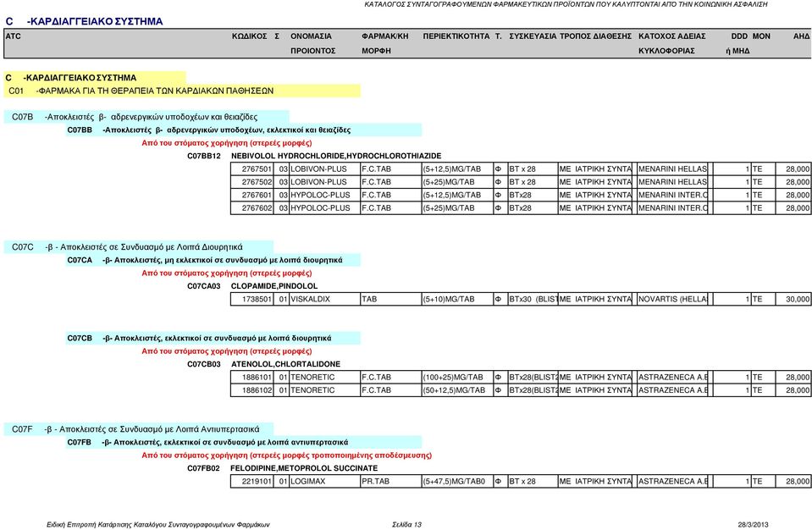This screenshot has height=530, width=812.
Task: Select the 'ΑΗΔ' column header
Action: [801, 36]
